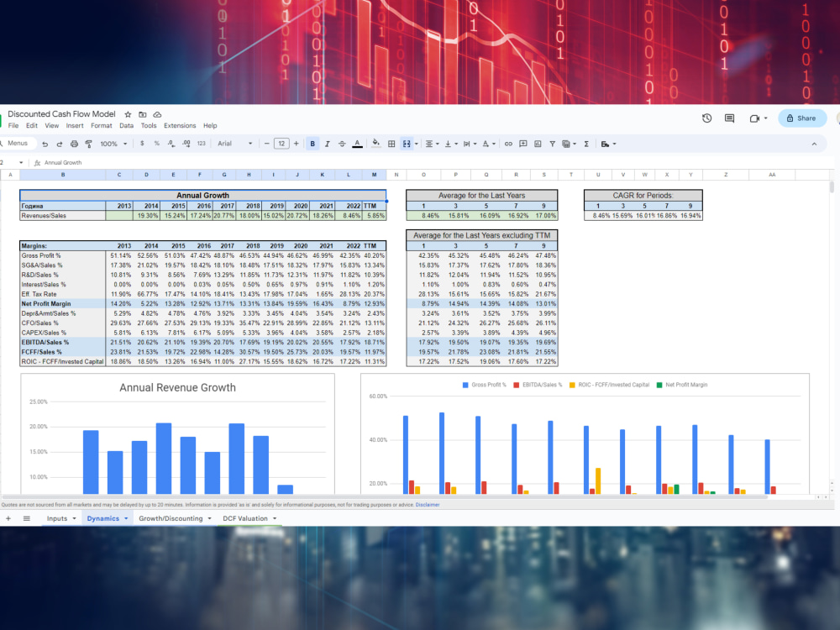Open the Extensions menu

tap(180, 126)
